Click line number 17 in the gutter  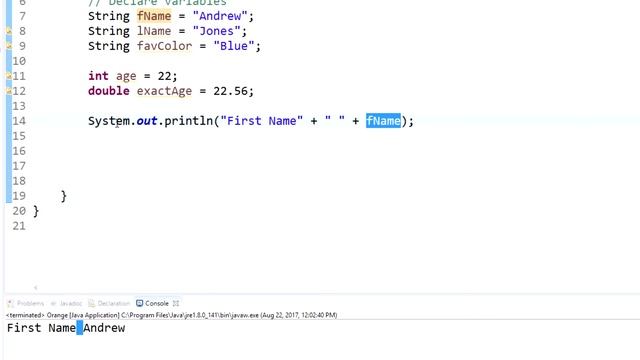tap(19, 166)
